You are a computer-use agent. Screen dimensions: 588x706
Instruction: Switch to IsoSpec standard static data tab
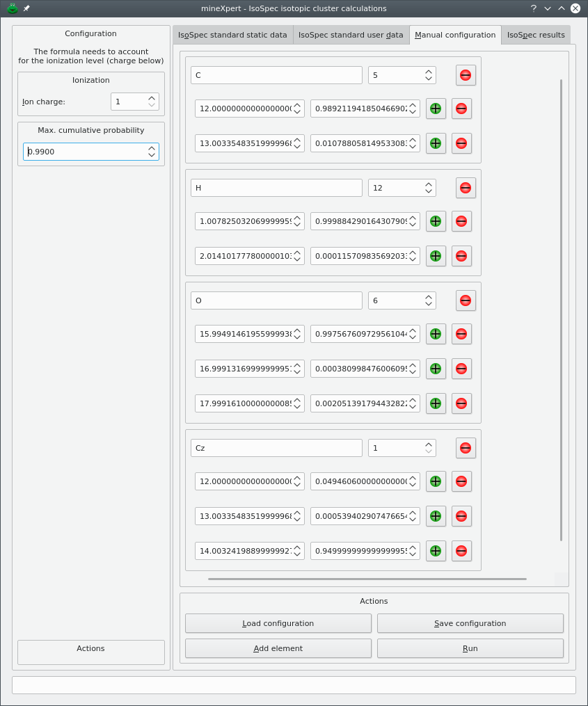232,35
